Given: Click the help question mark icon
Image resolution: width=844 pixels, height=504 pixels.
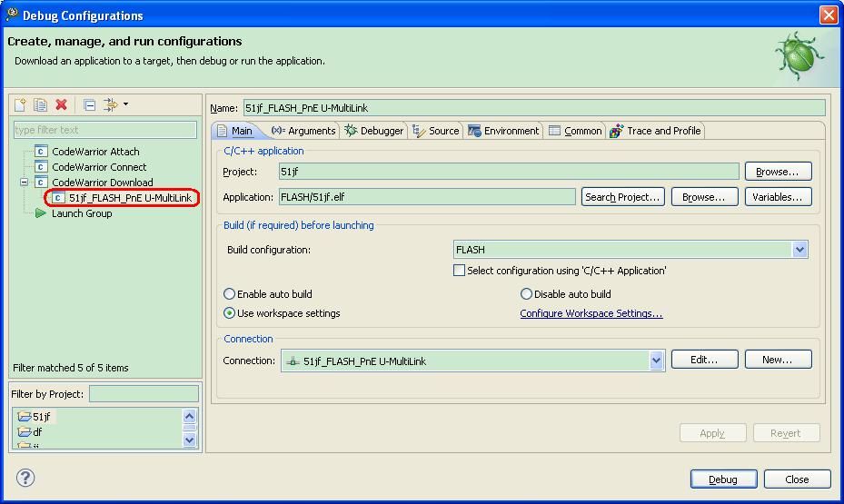Looking at the screenshot, I should pyautogui.click(x=25, y=478).
